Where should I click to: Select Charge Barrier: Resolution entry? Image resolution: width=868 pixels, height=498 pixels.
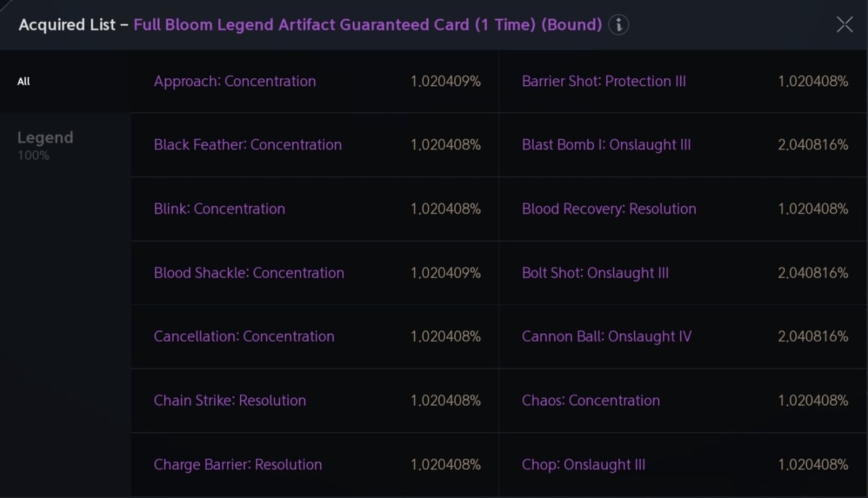[x=238, y=465]
